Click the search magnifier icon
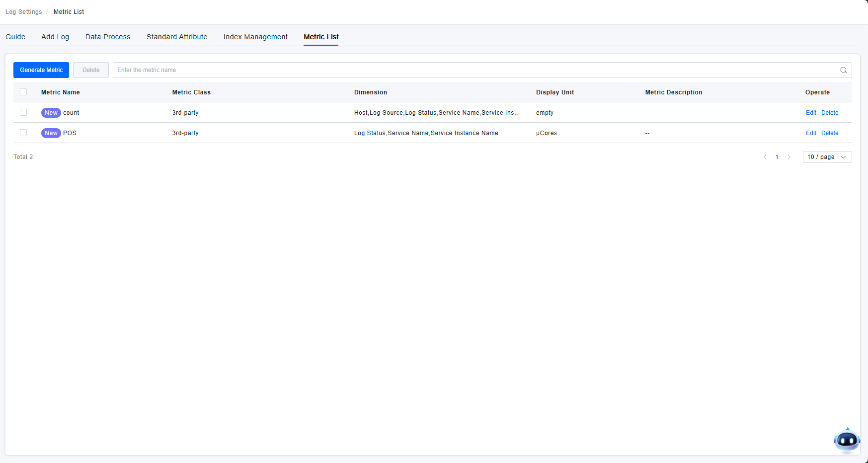Screen dimensions: 868x463 click(843, 70)
